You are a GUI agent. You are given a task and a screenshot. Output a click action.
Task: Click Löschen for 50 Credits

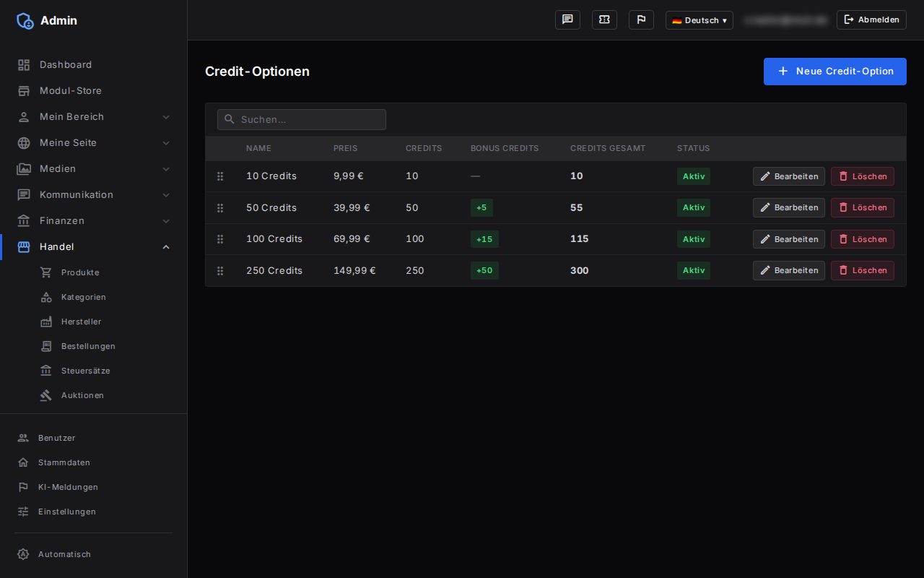pos(863,207)
